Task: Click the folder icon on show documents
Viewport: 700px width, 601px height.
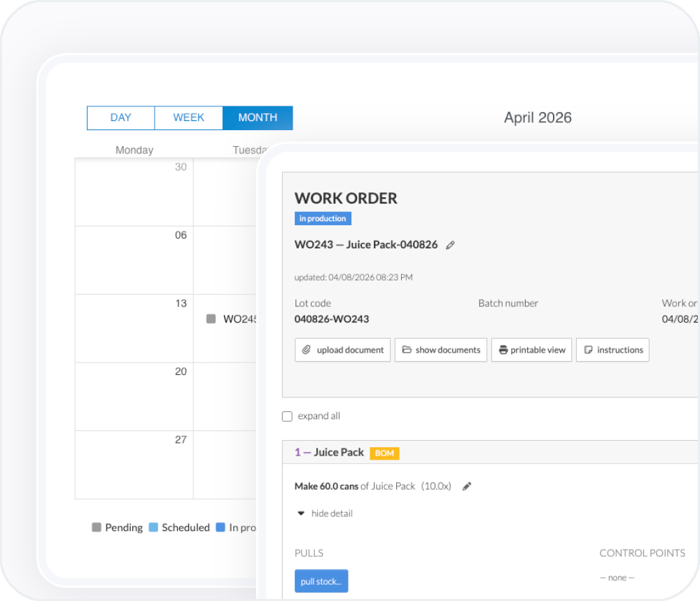Action: point(407,349)
